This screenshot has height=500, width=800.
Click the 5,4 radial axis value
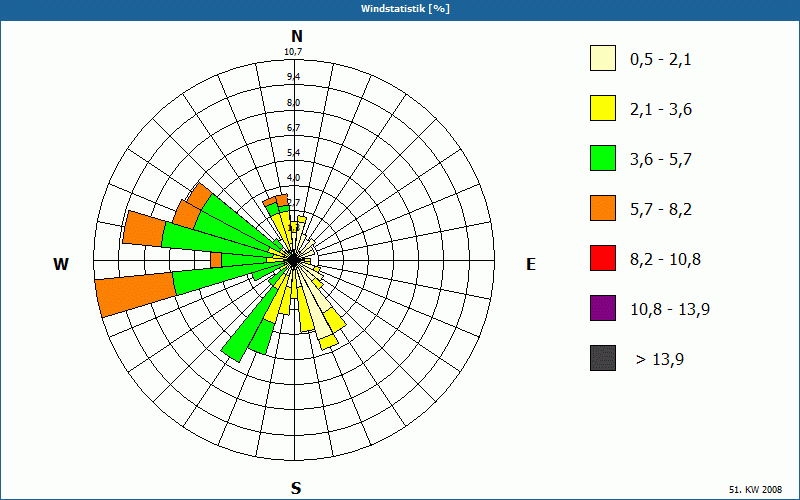click(x=293, y=153)
